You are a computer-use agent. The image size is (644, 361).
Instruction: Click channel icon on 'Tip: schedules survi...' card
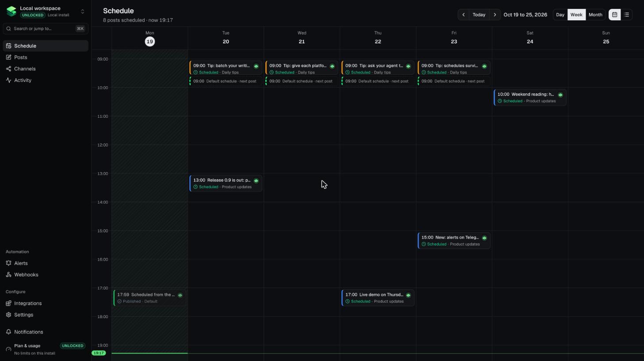tap(484, 66)
